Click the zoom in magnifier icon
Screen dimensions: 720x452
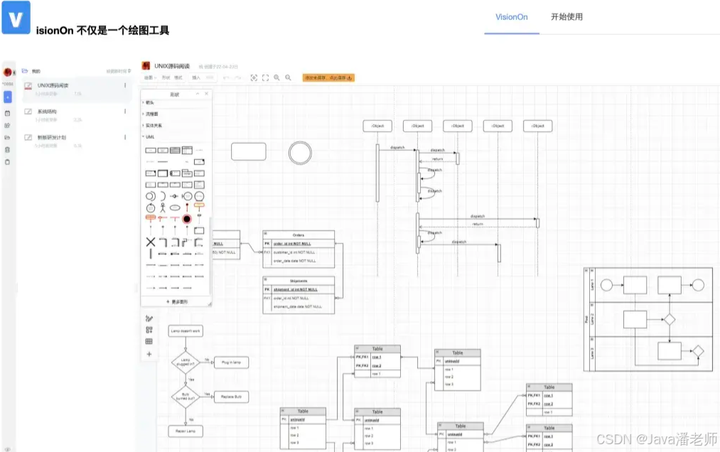277,78
